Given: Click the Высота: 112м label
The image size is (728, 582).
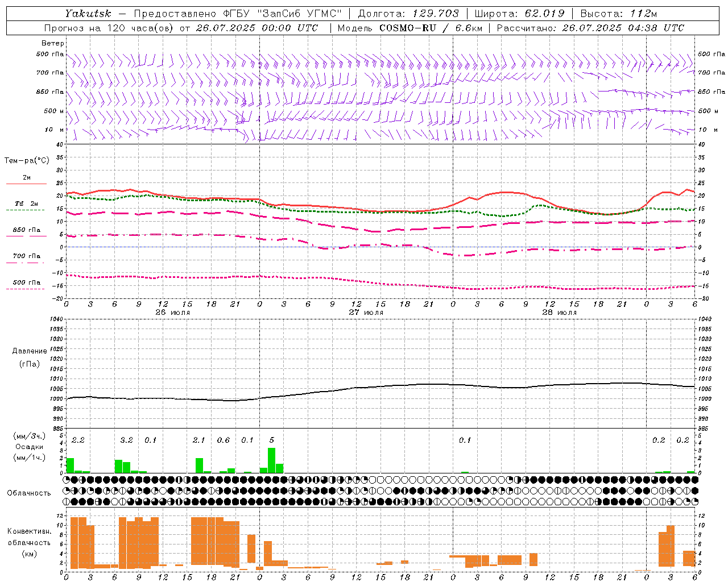Looking at the screenshot, I should 619,14.
